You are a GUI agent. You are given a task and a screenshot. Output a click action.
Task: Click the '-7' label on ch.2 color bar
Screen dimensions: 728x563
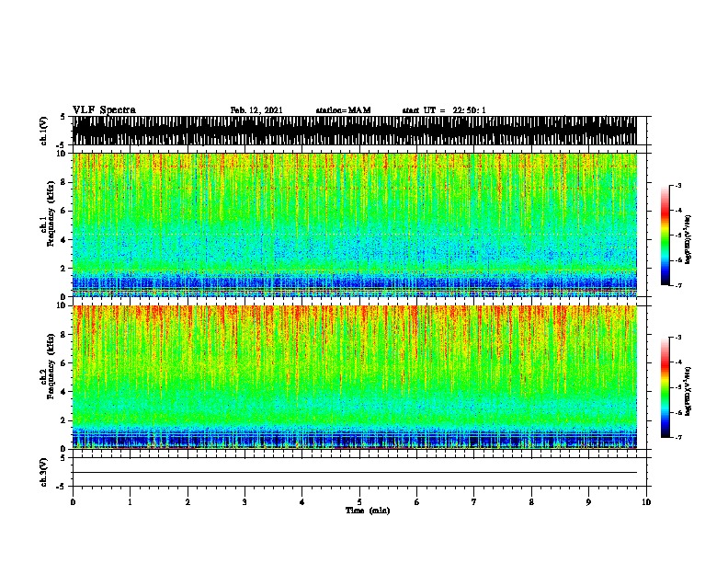click(677, 437)
